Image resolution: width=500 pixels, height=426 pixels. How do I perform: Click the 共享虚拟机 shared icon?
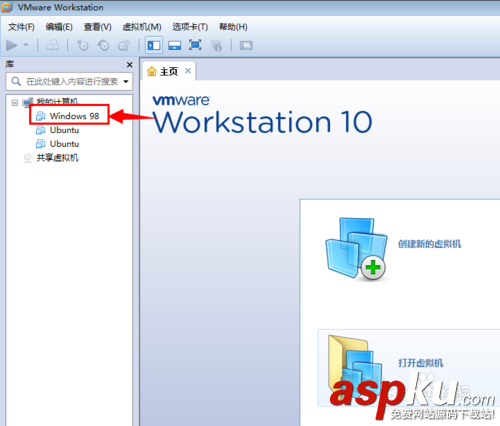[x=28, y=158]
